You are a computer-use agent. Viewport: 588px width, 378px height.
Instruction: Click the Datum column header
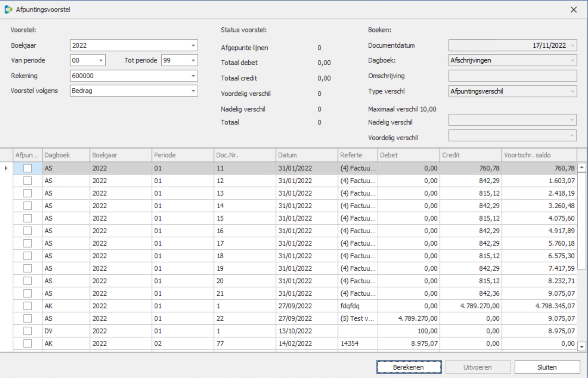tap(306, 155)
